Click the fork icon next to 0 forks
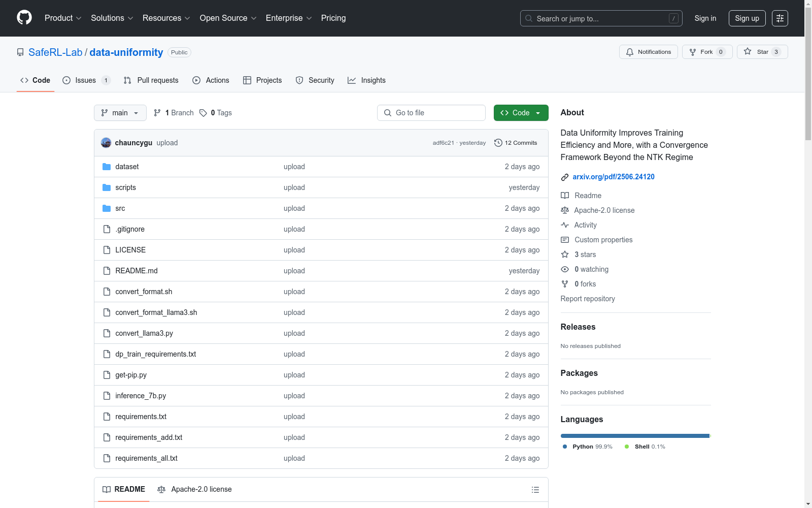812x508 pixels. click(x=565, y=284)
